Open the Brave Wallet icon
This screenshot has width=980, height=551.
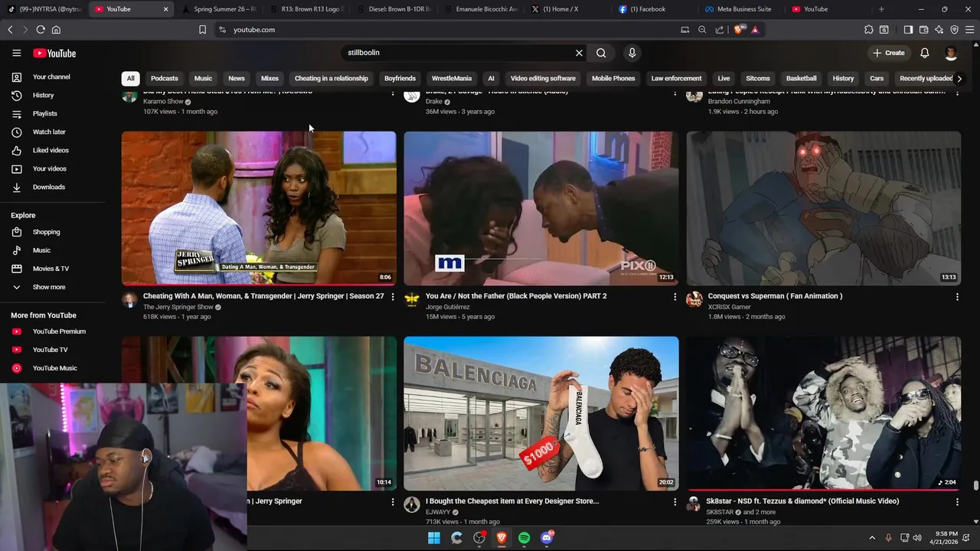click(923, 30)
